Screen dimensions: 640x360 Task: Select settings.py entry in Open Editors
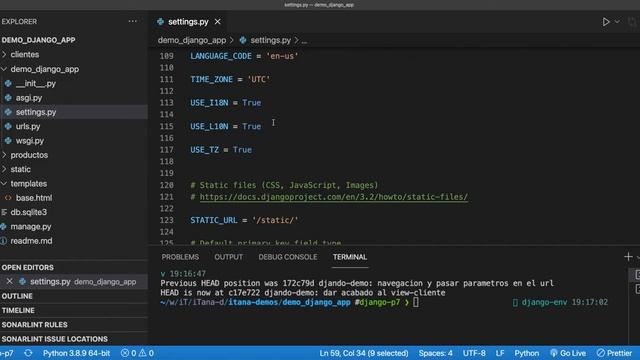pyautogui.click(x=83, y=282)
